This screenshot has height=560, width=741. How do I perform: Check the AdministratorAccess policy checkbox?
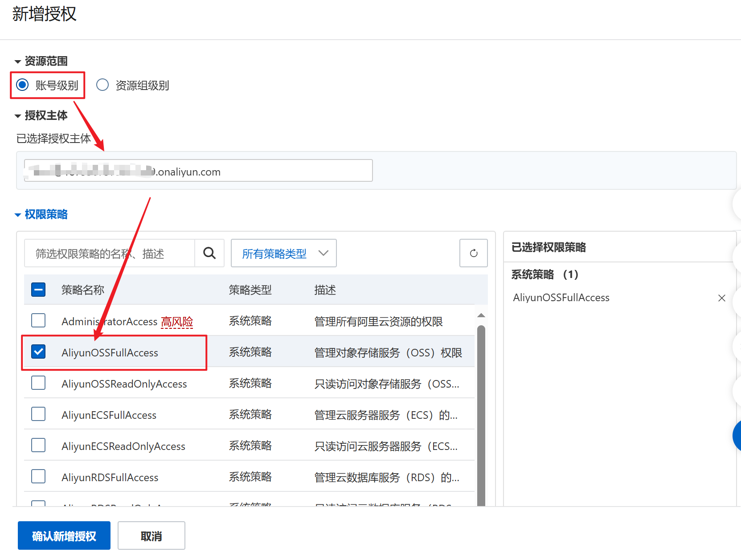point(38,320)
